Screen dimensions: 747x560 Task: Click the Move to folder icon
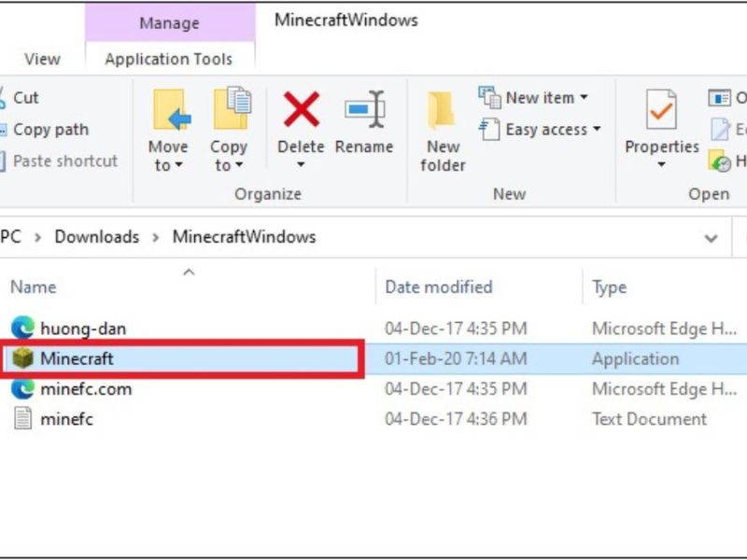pyautogui.click(x=172, y=109)
